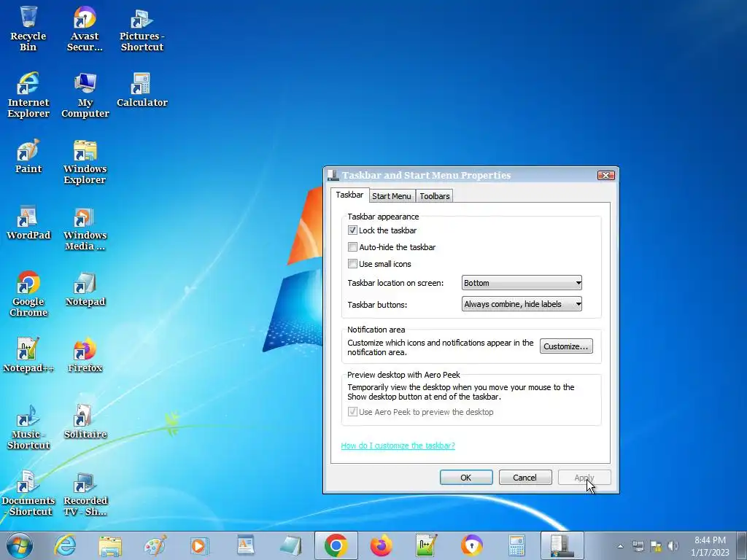Screen dimensions: 747x560
Task: Open the Recycle Bin desktop icon
Action: coord(28,28)
